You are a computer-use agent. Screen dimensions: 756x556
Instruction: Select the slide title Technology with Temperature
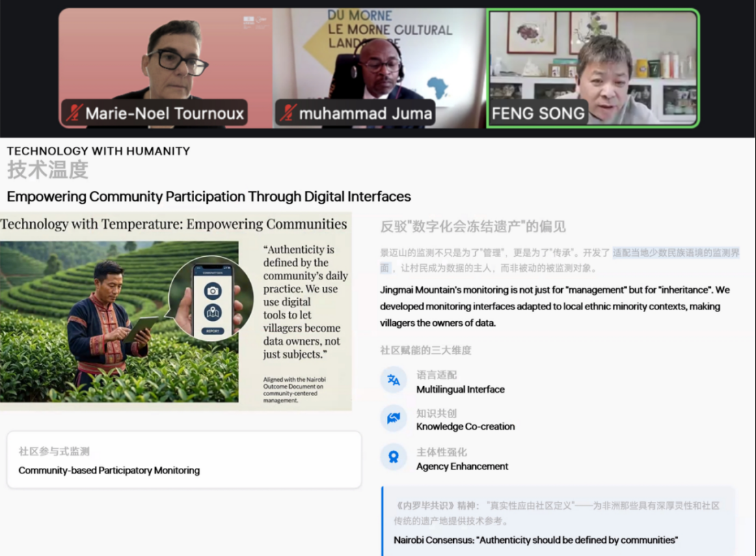pos(173,224)
